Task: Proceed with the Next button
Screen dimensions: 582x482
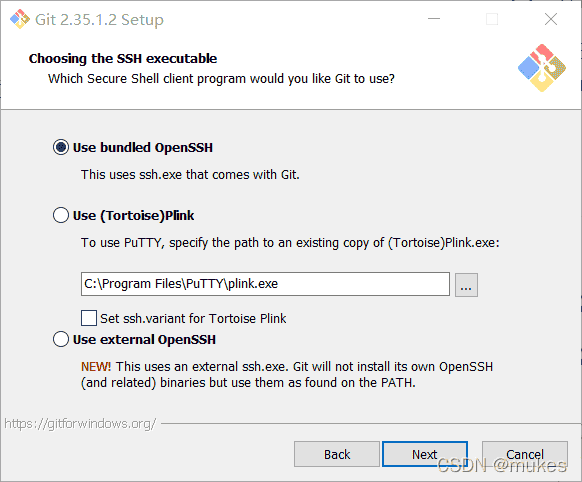Action: (x=425, y=454)
